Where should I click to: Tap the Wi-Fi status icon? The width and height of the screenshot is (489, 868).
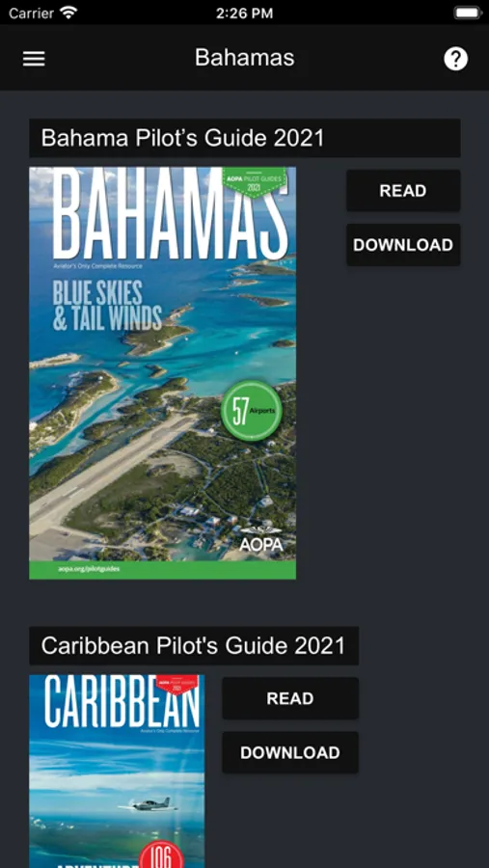[68, 13]
